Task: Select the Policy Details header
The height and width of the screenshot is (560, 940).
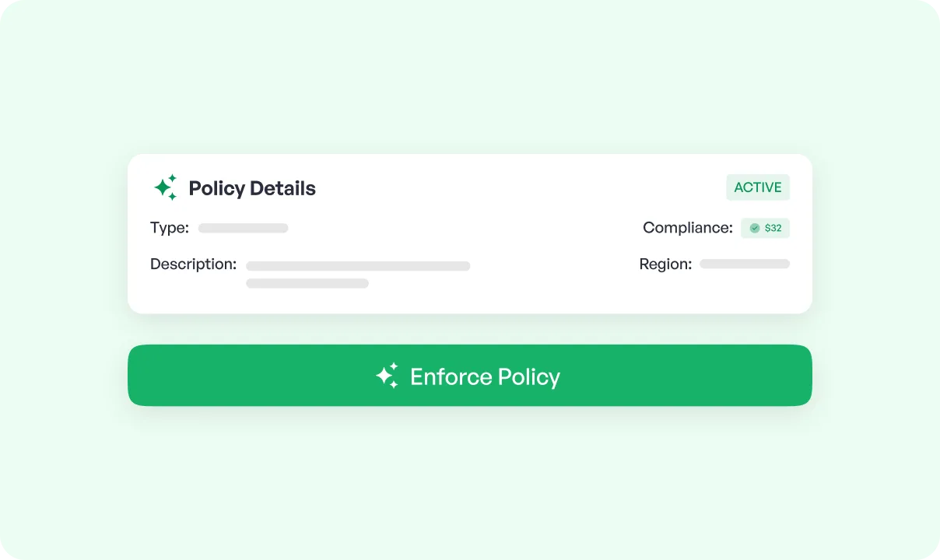Action: pos(252,188)
